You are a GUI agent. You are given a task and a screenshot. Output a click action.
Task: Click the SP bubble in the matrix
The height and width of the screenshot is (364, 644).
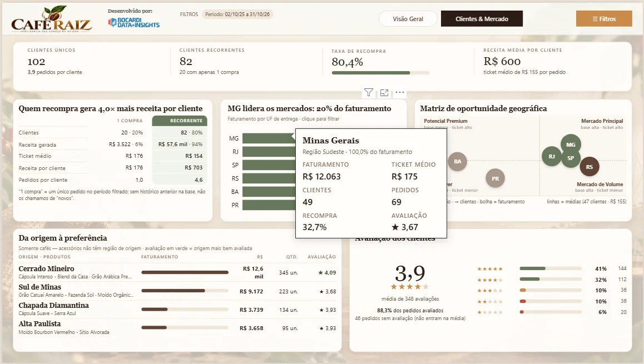pos(571,159)
